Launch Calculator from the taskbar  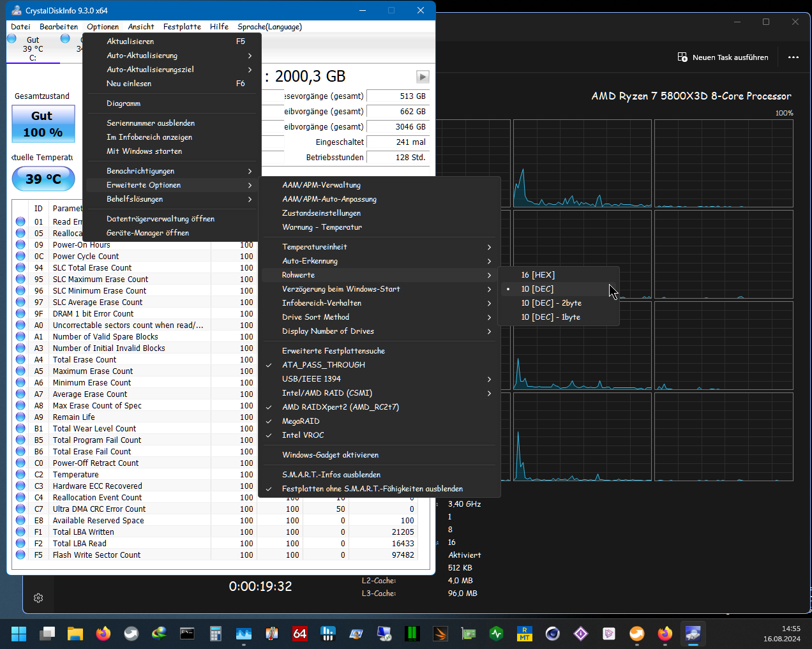[x=216, y=634]
